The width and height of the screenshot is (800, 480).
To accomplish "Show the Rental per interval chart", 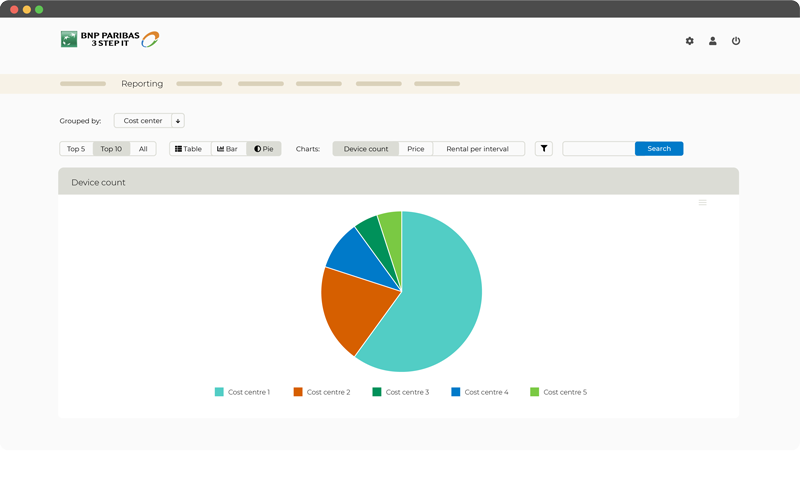I will pyautogui.click(x=478, y=149).
